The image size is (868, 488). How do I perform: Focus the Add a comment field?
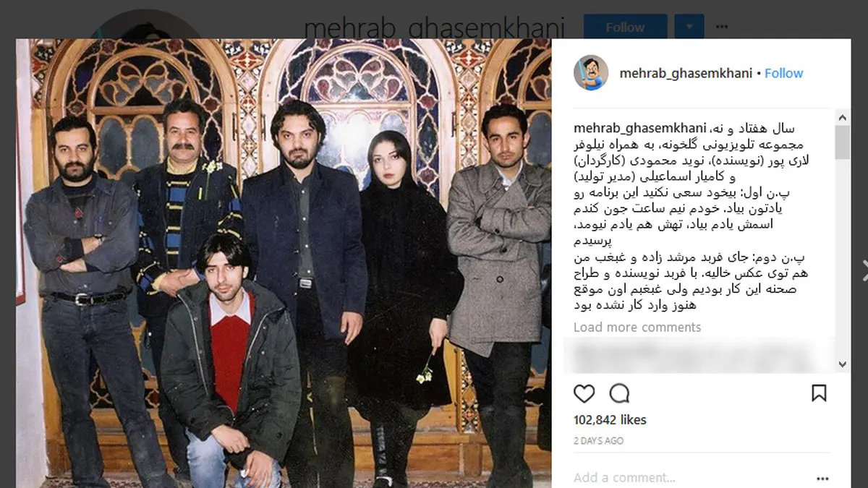(x=687, y=478)
